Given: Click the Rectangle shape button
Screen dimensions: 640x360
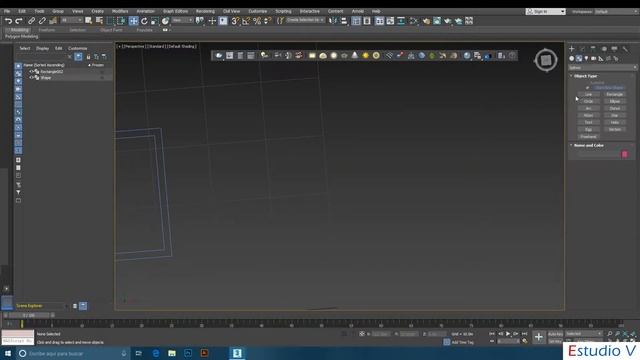Looking at the screenshot, I should (614, 94).
